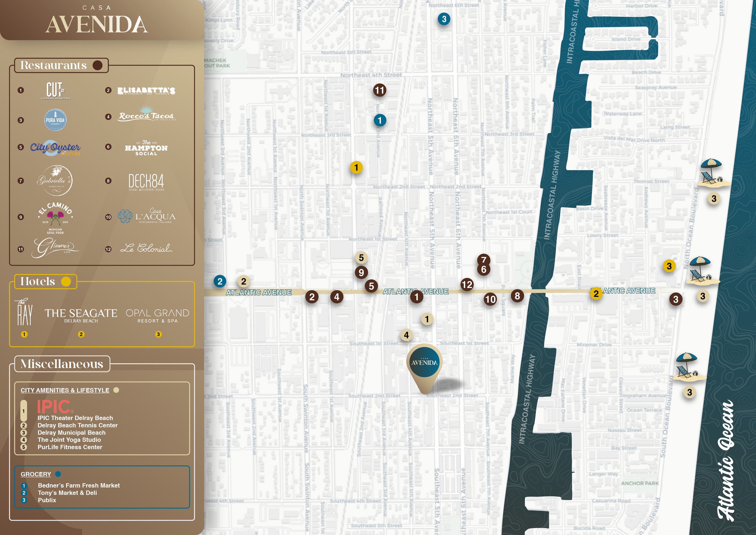Image resolution: width=756 pixels, height=535 pixels.
Task: Select brown restaurant marker 12 on the map
Action: [x=467, y=285]
